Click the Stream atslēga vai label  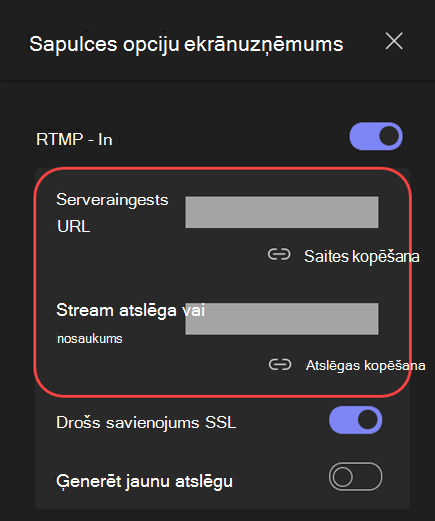[x=130, y=310]
